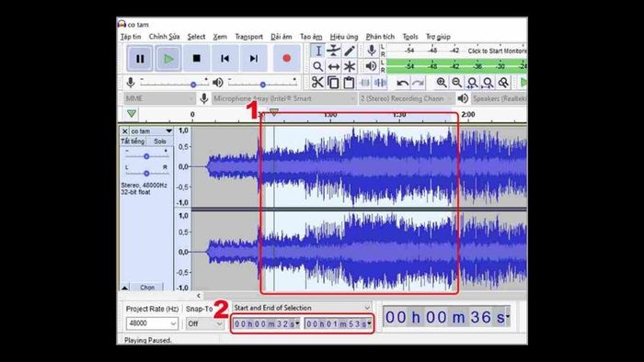The height and width of the screenshot is (362, 644).
Task: Adjust the track L/R pan slider
Action: pyautogui.click(x=146, y=173)
